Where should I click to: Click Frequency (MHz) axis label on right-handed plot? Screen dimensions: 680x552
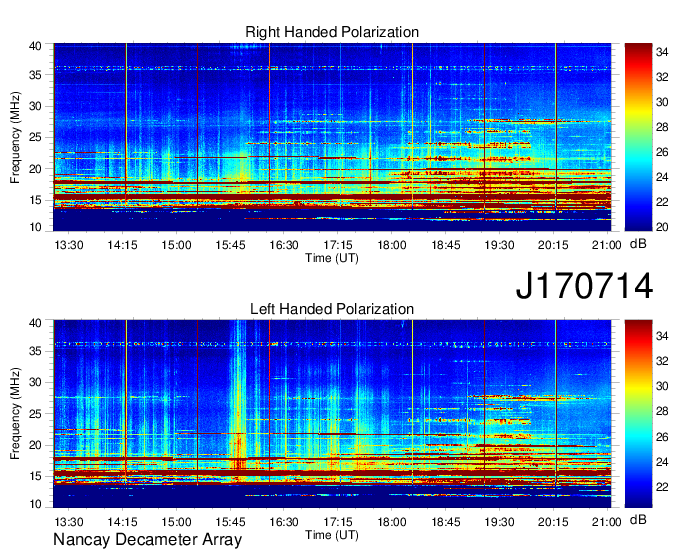(15, 137)
